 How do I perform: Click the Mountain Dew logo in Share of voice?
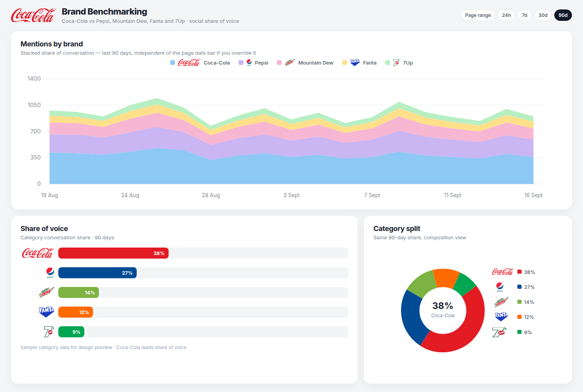click(x=46, y=292)
